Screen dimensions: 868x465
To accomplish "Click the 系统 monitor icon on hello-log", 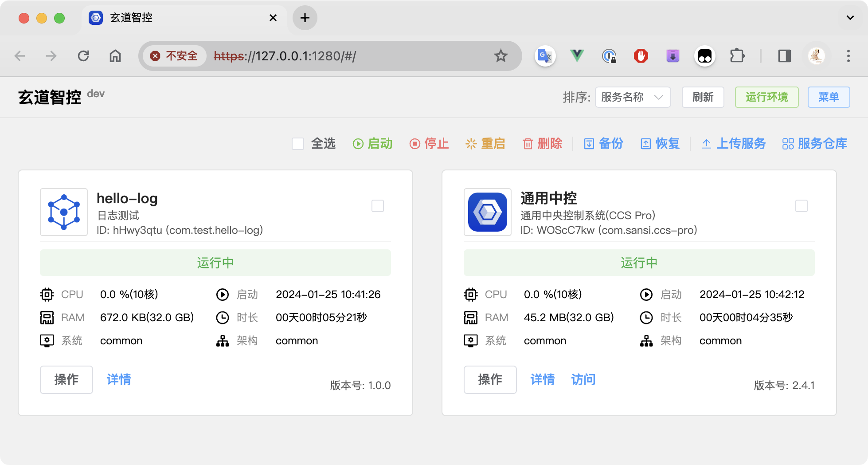I will point(47,341).
